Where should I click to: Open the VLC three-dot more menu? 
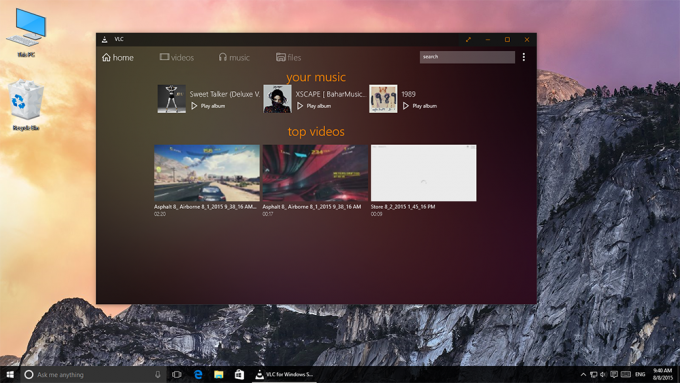(524, 57)
